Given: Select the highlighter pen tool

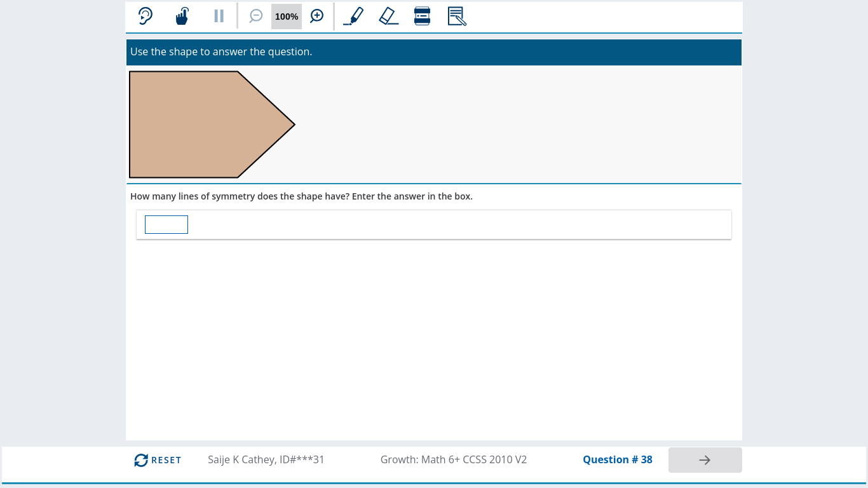Looking at the screenshot, I should 353,16.
